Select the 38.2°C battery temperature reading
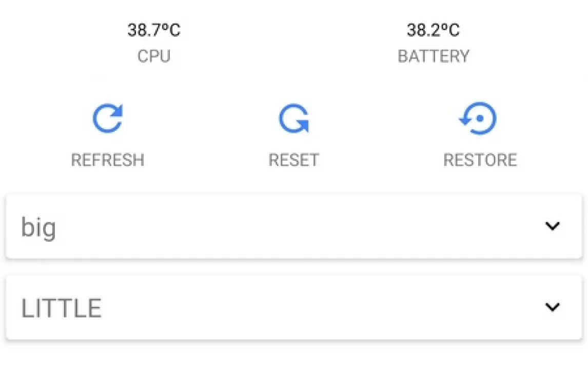Image resolution: width=588 pixels, height=367 pixels. point(433,30)
